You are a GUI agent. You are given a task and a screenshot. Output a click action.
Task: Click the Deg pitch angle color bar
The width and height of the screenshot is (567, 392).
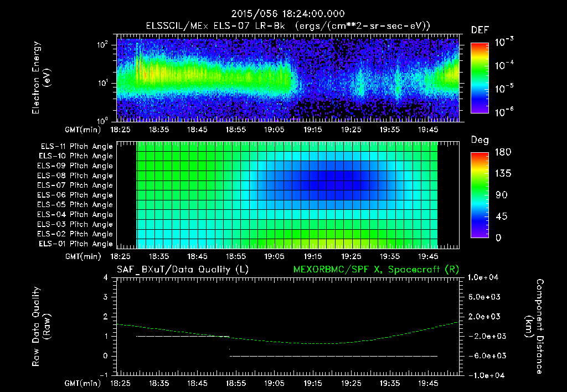(x=480, y=195)
